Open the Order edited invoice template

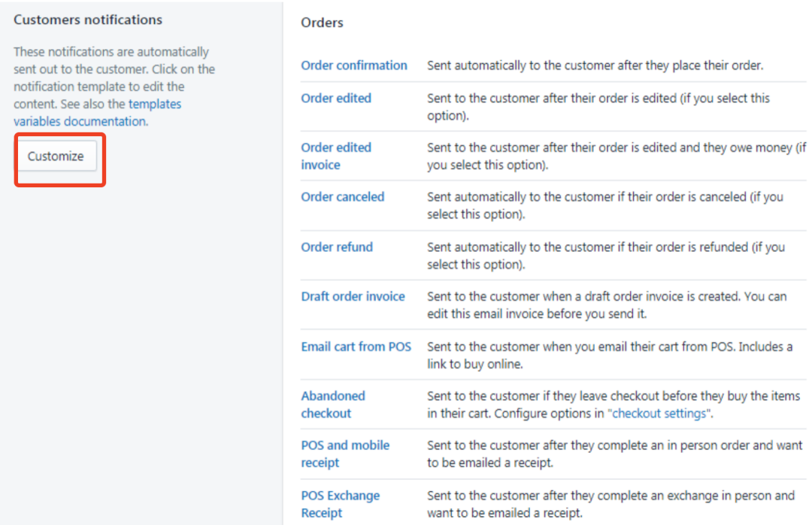(336, 156)
